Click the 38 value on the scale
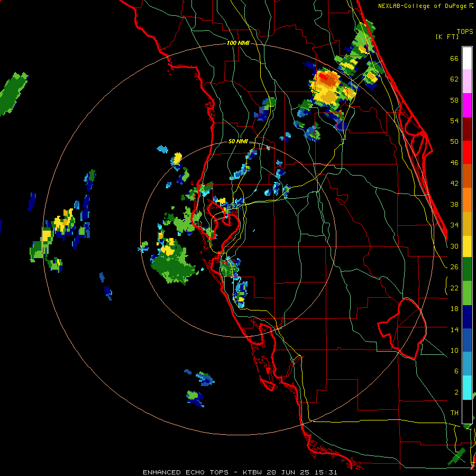476x476 pixels. (454, 204)
